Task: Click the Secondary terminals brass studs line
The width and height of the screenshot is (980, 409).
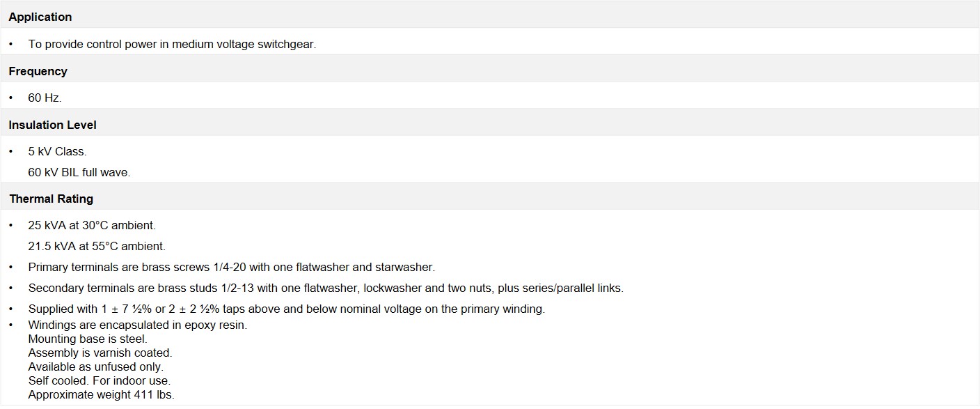Action: (326, 288)
